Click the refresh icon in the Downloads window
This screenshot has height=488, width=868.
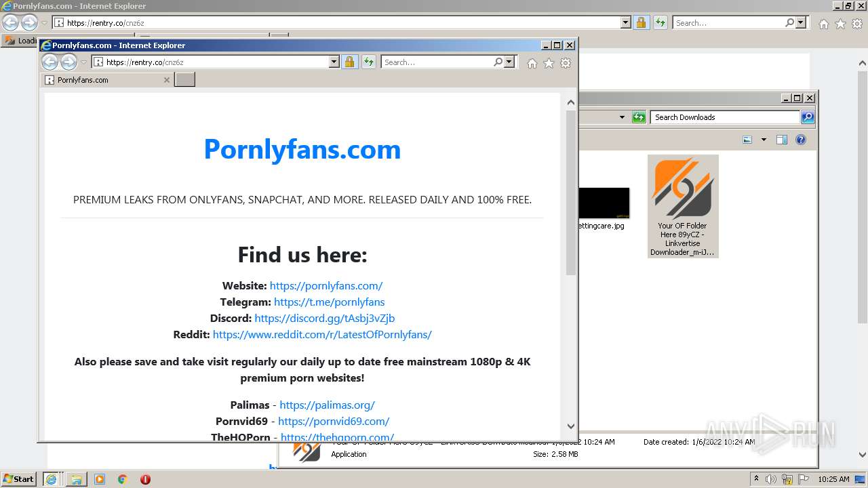tap(639, 117)
